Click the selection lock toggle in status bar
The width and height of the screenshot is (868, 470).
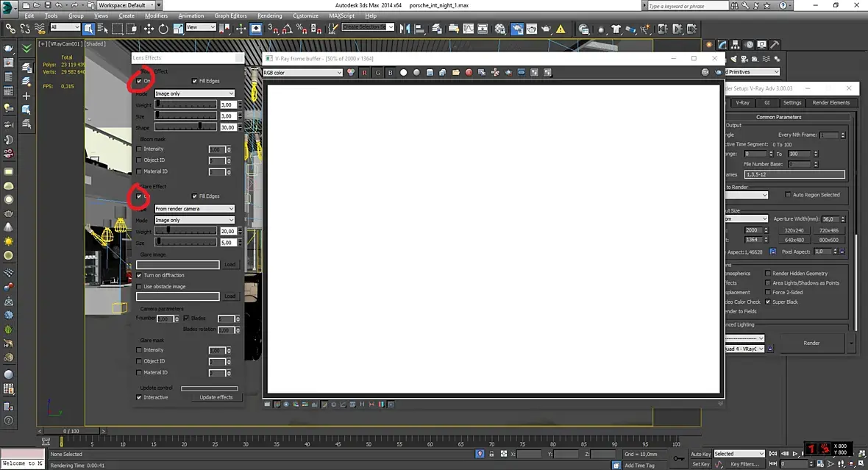[491, 454]
